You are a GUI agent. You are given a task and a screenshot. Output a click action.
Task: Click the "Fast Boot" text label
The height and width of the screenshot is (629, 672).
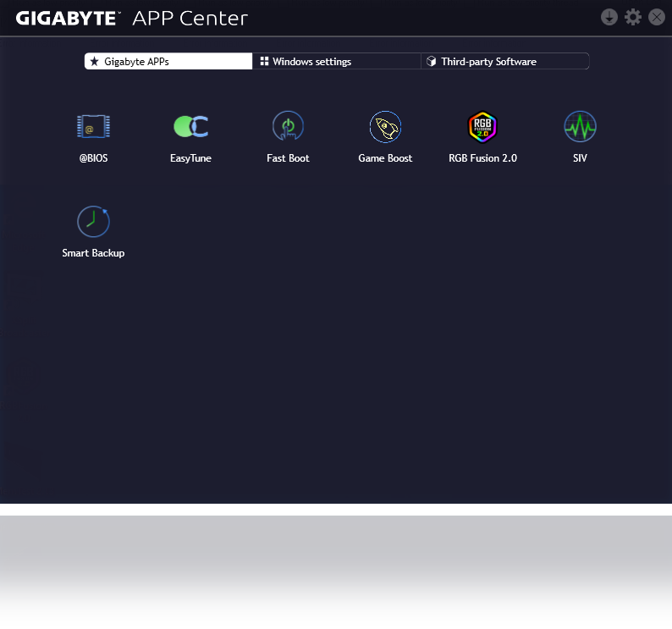pyautogui.click(x=288, y=158)
